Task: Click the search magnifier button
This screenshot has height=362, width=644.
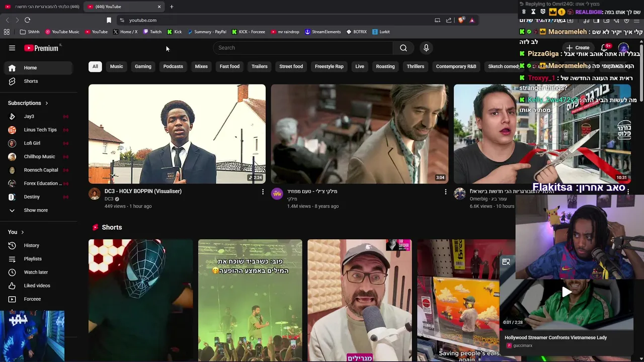Action: point(404,48)
